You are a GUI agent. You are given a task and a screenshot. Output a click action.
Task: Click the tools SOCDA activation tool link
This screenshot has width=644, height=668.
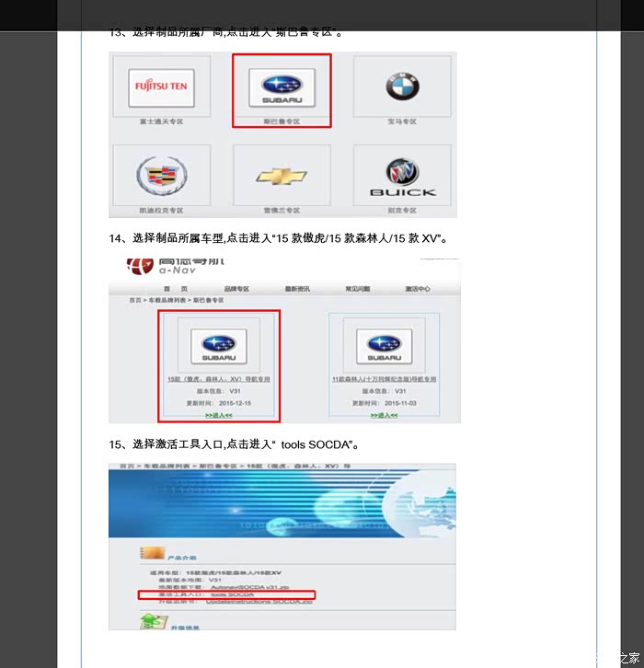point(233,594)
